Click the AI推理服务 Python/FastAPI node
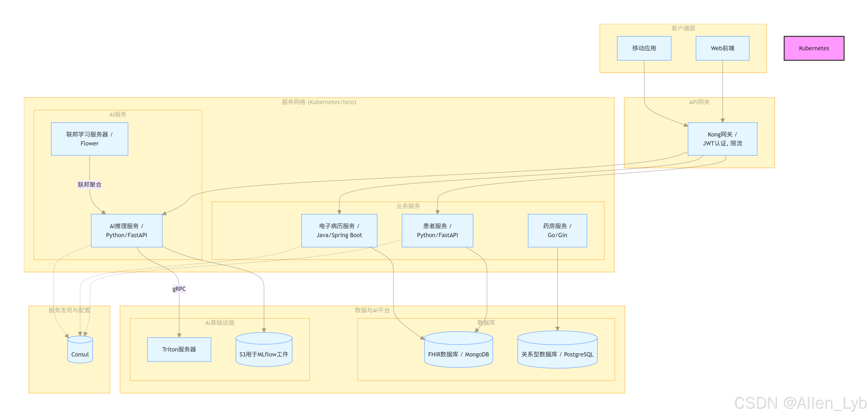 [x=126, y=230]
